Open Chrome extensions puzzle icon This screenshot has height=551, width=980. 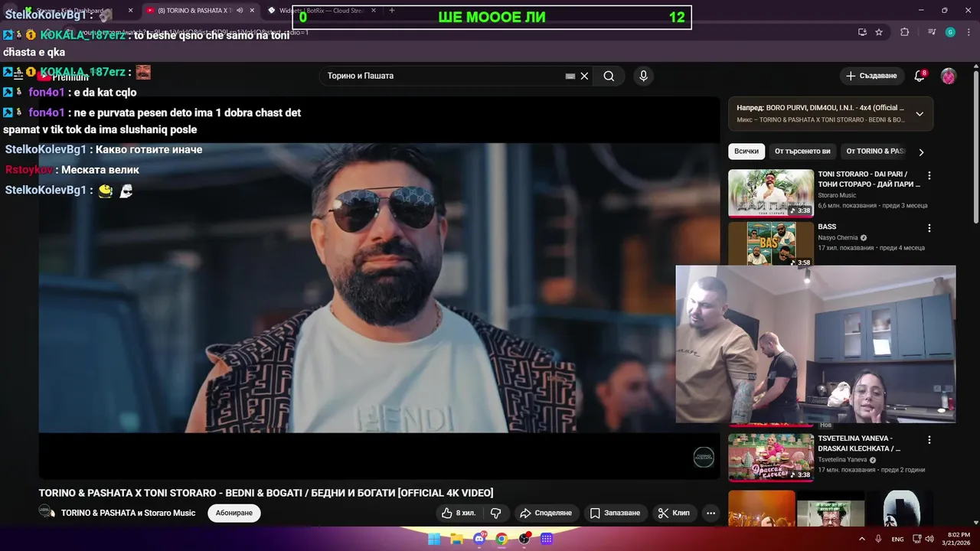(905, 32)
